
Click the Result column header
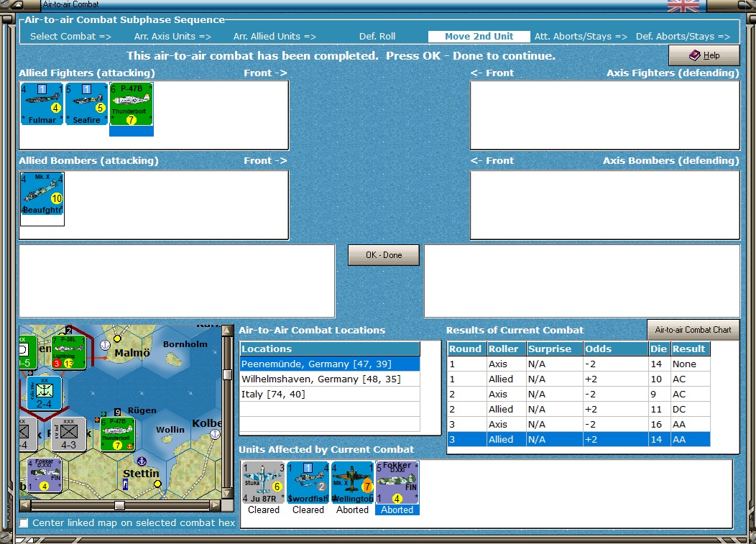[x=691, y=349]
